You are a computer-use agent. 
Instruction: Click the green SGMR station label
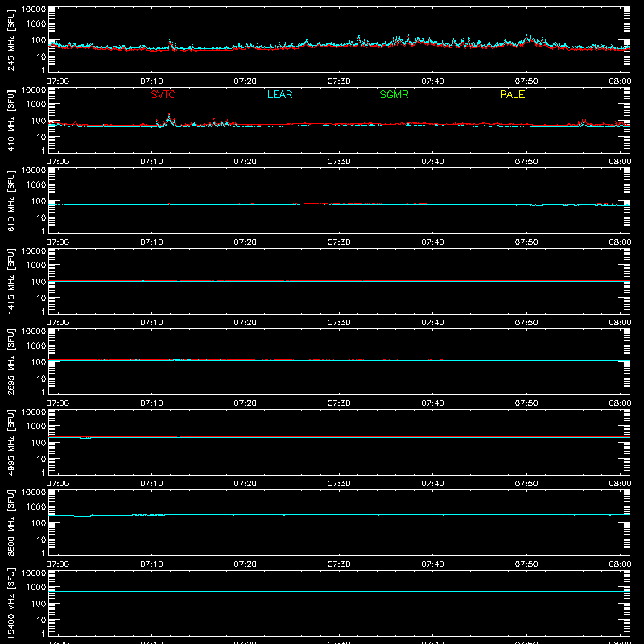click(394, 94)
